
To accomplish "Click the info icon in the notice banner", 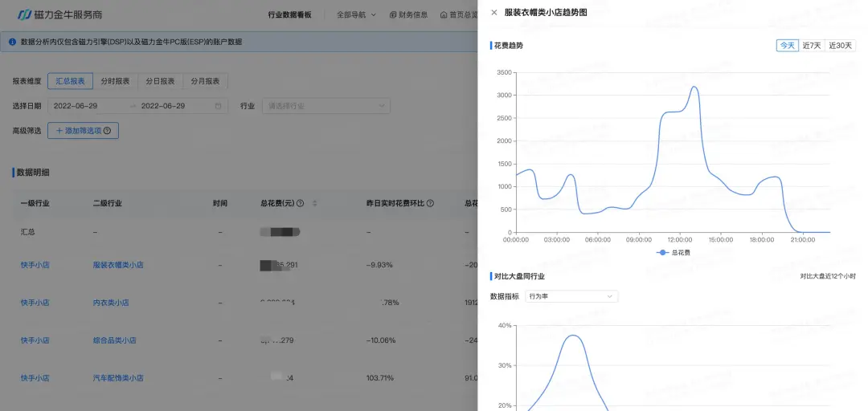I will click(x=12, y=42).
